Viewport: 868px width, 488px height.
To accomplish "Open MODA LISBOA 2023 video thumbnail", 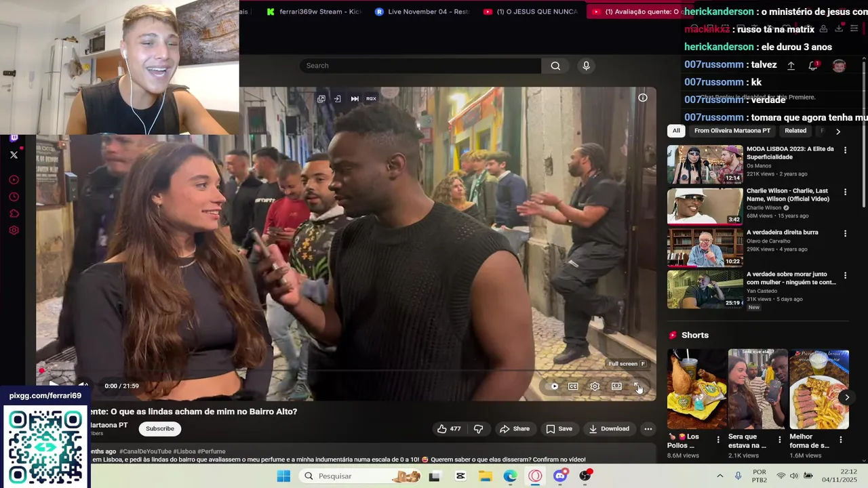I will (x=705, y=165).
